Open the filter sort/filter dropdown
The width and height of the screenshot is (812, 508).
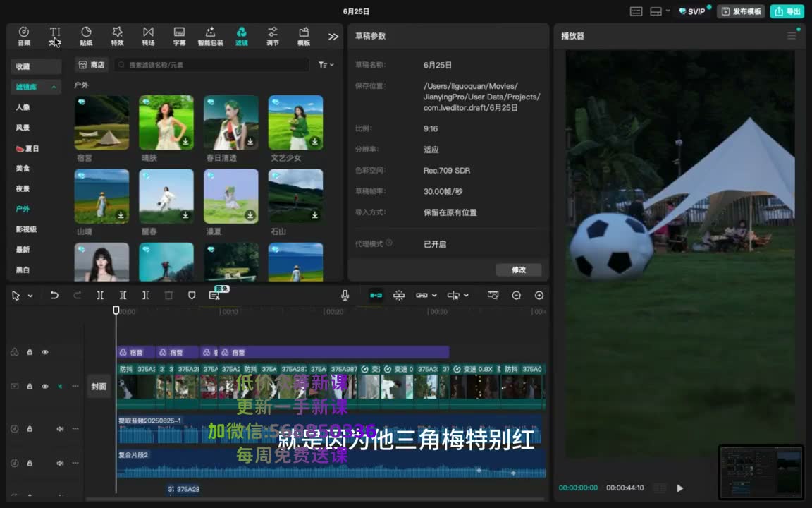click(326, 65)
